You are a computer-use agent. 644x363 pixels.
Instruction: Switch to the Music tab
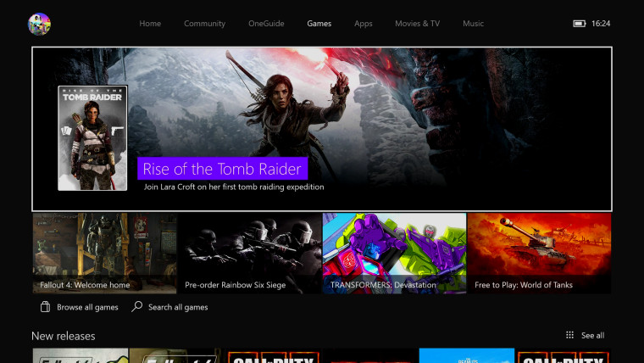click(473, 24)
